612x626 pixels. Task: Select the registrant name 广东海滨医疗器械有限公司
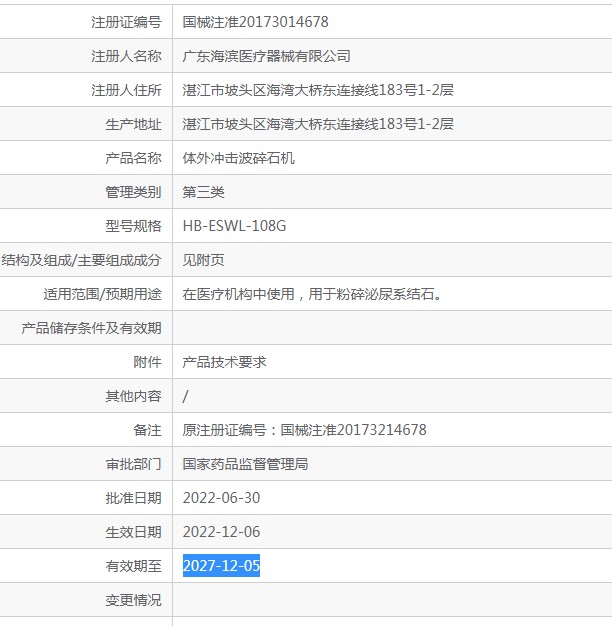pos(266,56)
